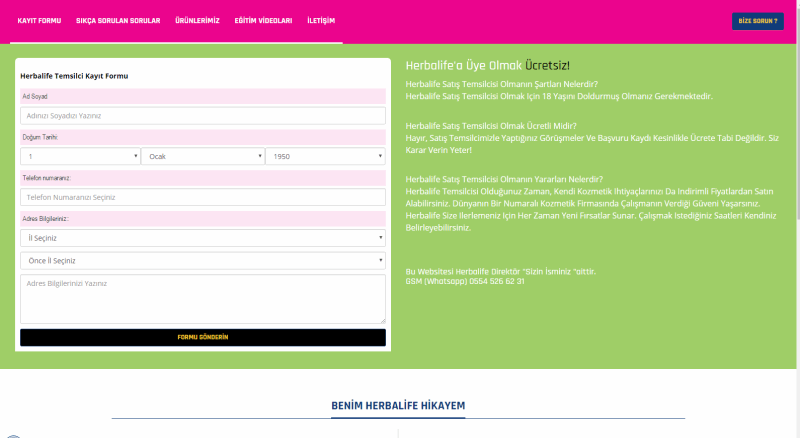Open the KAYIT FORMU menu item
This screenshot has width=800, height=438.
39,21
